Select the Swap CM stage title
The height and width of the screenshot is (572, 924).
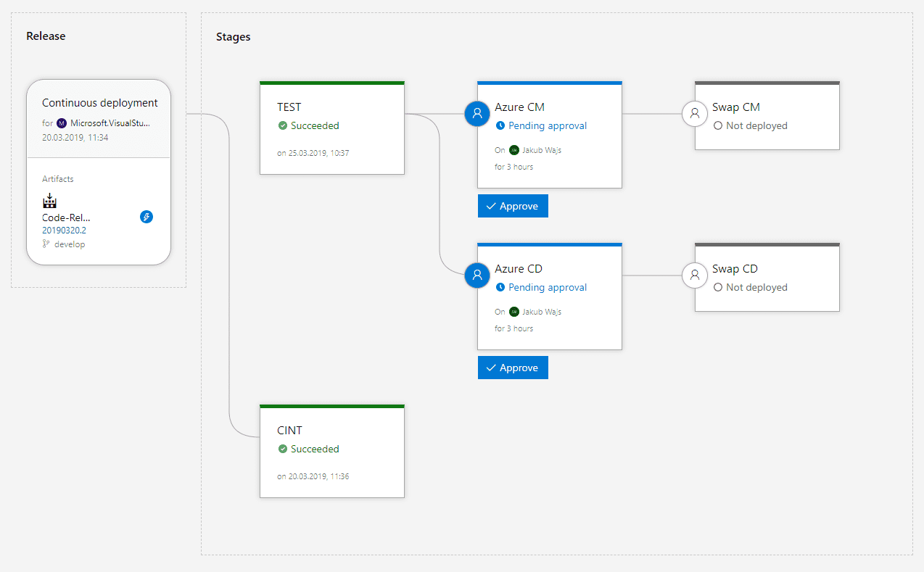736,107
